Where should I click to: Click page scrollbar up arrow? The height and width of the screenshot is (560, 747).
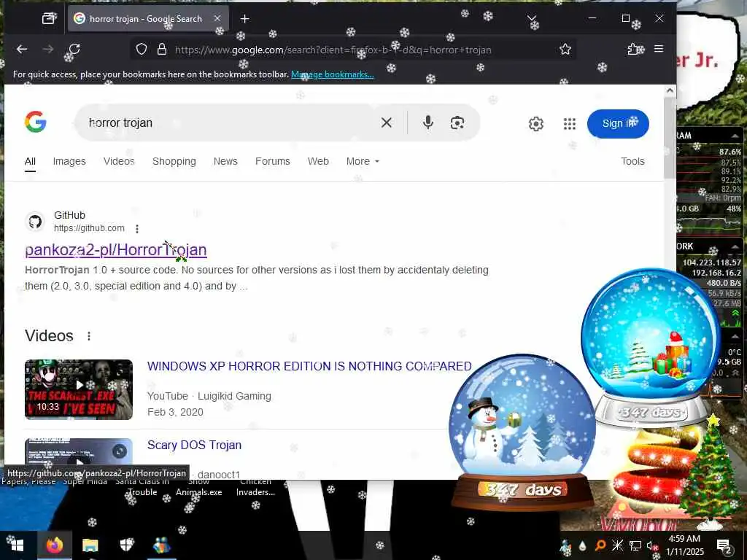click(670, 90)
